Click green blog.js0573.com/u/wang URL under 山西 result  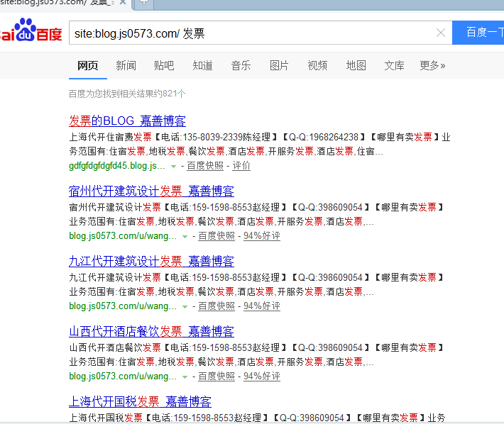[123, 376]
